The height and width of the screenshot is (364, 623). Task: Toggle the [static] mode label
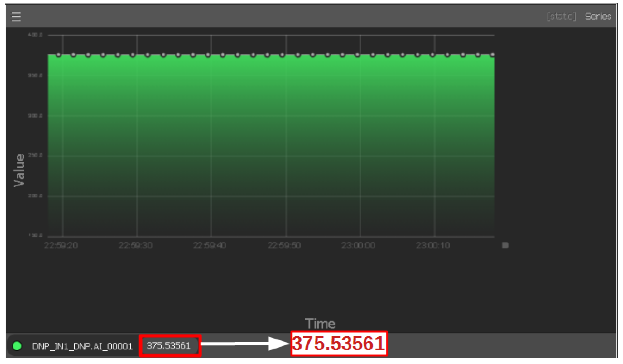(561, 16)
